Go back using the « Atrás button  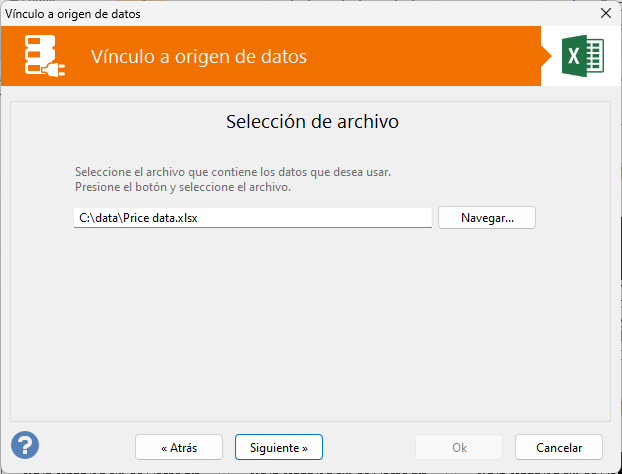tap(179, 447)
